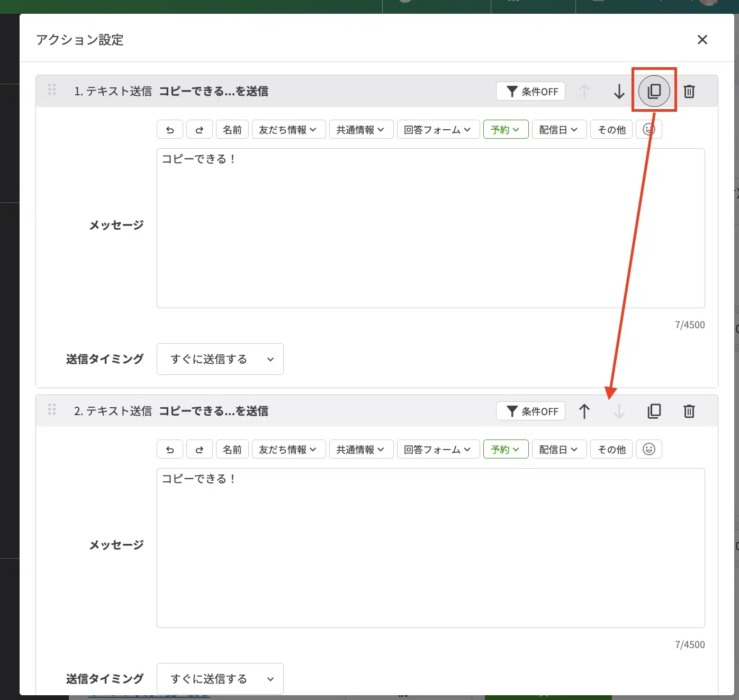
Task: Toggle the 条件OFF filter on action 1
Action: pyautogui.click(x=531, y=92)
